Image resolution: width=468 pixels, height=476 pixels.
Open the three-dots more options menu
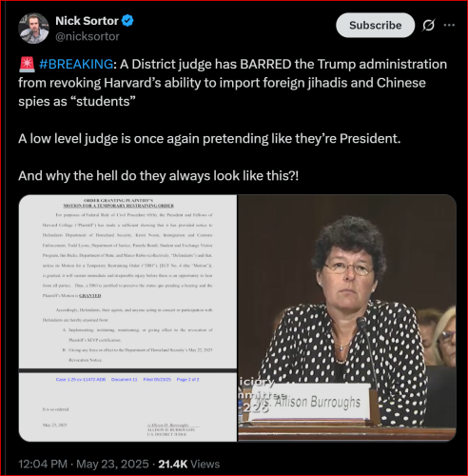[x=449, y=25]
